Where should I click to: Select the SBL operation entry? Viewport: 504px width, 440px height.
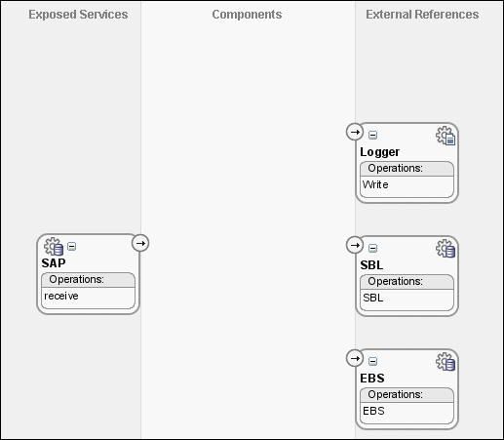(373, 298)
